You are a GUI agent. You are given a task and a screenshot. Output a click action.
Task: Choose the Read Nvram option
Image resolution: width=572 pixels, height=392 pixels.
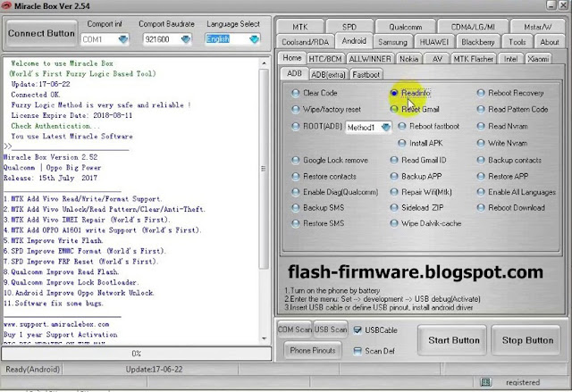click(502, 127)
